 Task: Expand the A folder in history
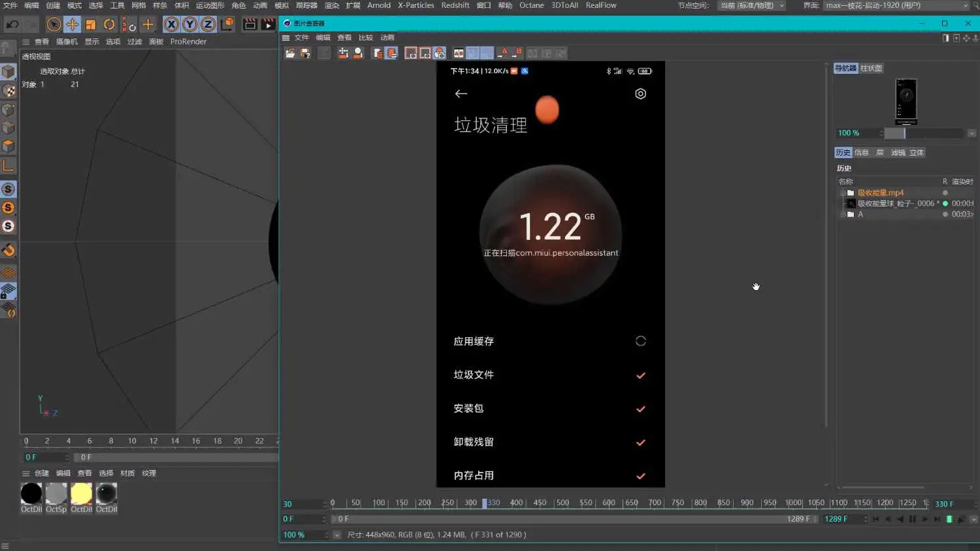pyautogui.click(x=842, y=214)
